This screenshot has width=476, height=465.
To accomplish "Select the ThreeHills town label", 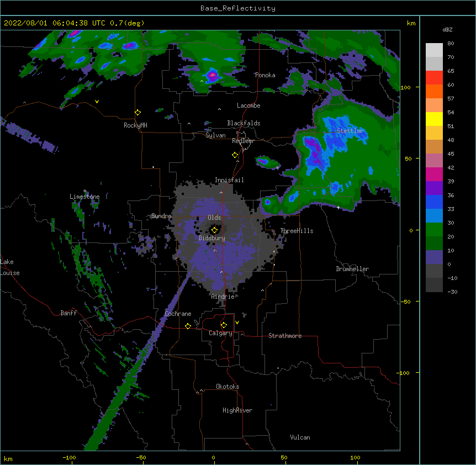I will click(297, 231).
